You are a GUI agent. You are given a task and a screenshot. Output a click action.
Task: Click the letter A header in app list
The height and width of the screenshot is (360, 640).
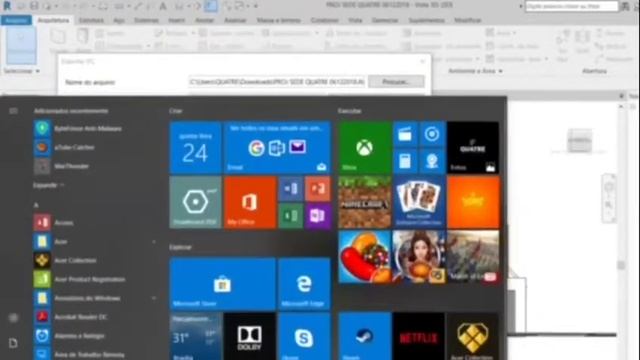(36, 204)
